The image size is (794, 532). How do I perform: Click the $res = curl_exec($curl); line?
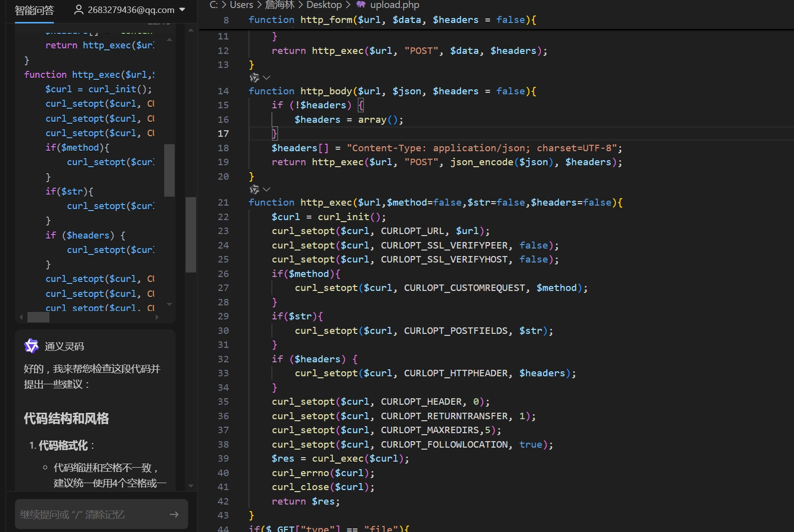click(340, 459)
